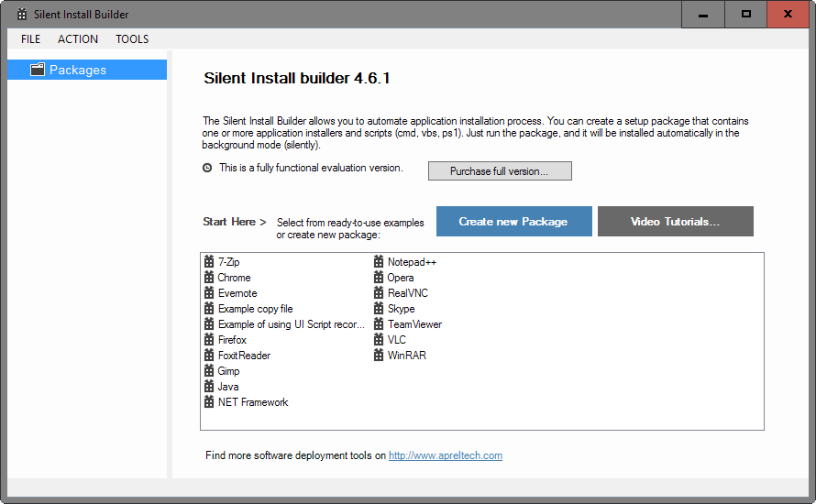
Task: Click the package icon beside WinRAR
Action: point(379,356)
